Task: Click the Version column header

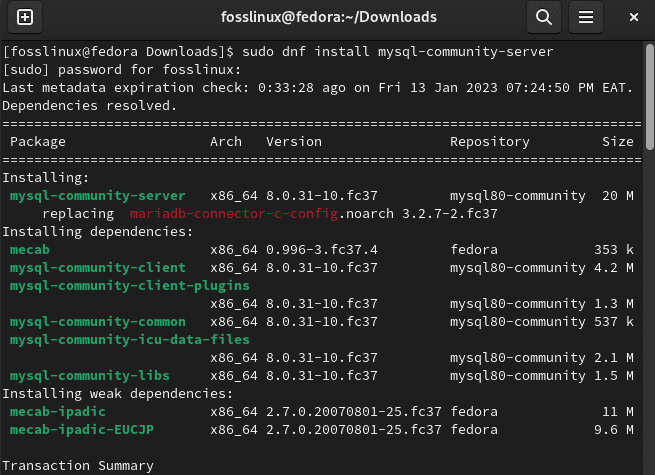Action: [294, 142]
